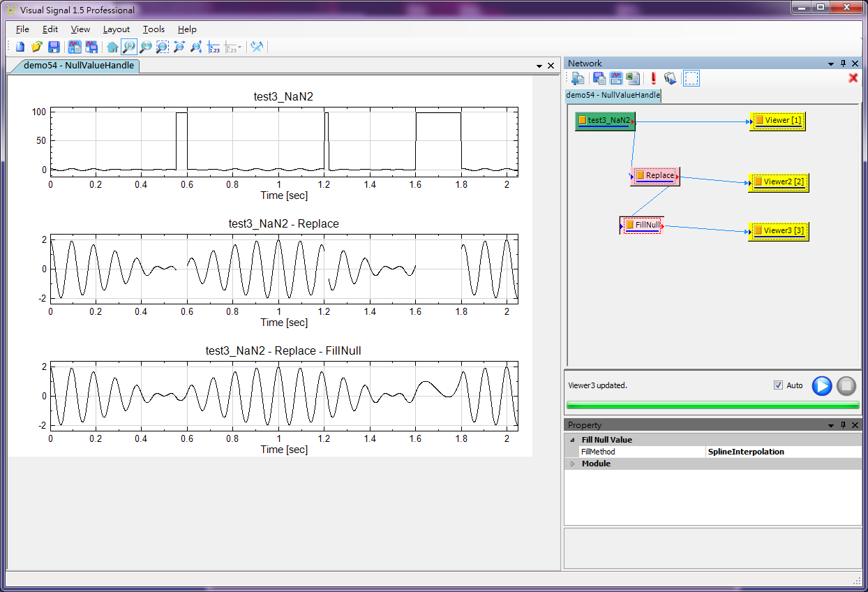Open the Property panel options dropdown arrow
This screenshot has height=592, width=868.
click(831, 425)
